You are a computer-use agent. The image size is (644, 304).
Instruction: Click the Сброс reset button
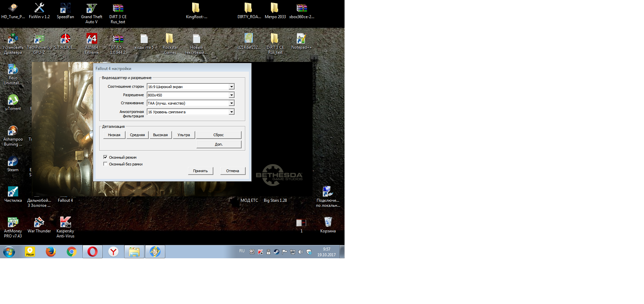[219, 135]
